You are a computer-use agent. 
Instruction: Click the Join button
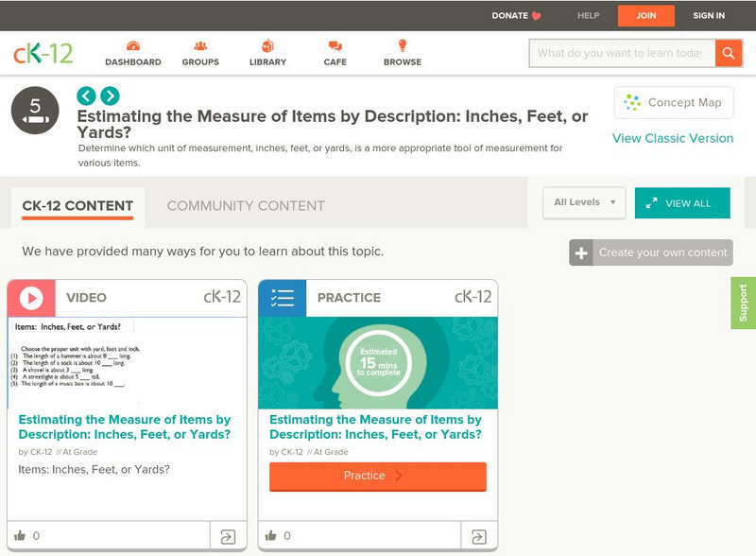pos(646,15)
